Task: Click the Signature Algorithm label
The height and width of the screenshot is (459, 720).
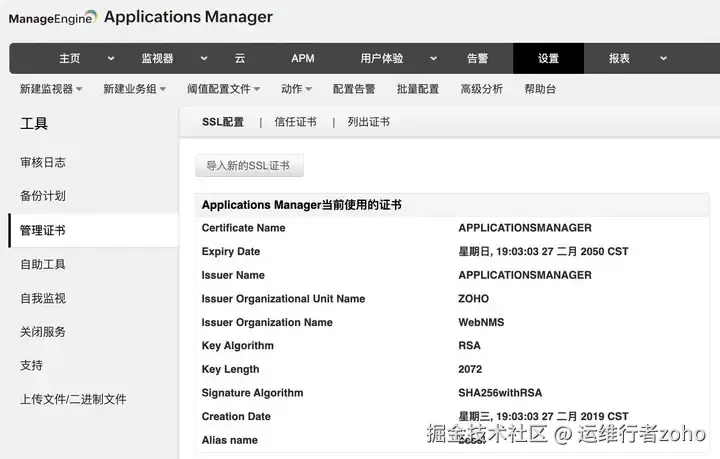Action: point(253,393)
